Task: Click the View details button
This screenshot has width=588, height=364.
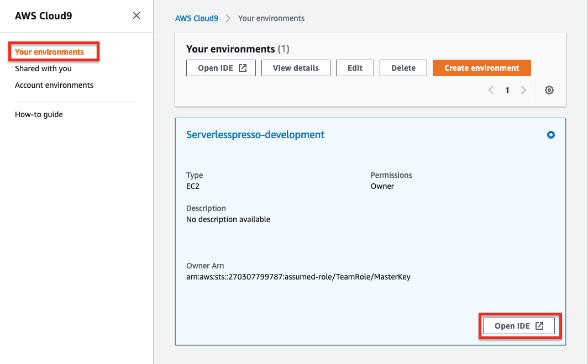Action: (x=296, y=68)
